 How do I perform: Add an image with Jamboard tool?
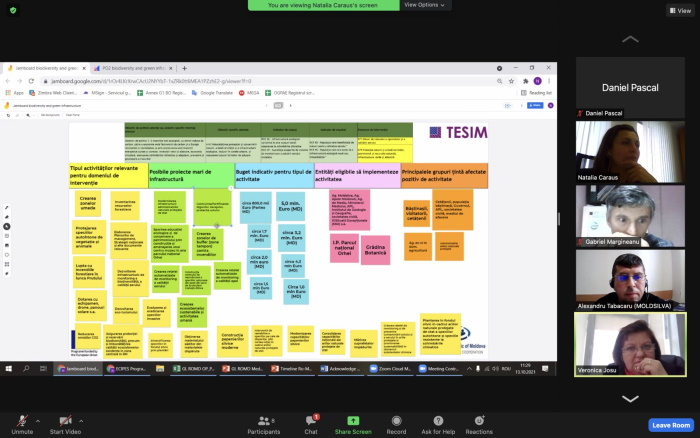pos(7,245)
